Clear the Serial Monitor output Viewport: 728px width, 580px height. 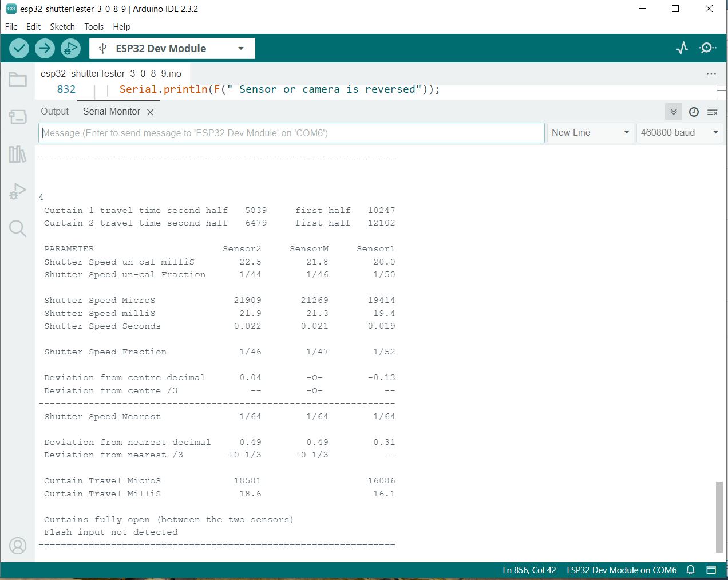coord(713,112)
